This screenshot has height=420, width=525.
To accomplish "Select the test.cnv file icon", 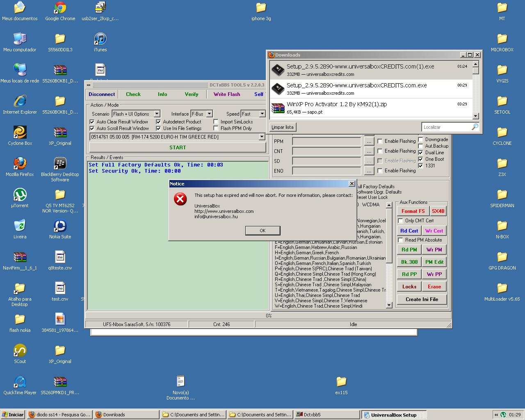I will pos(60,292).
